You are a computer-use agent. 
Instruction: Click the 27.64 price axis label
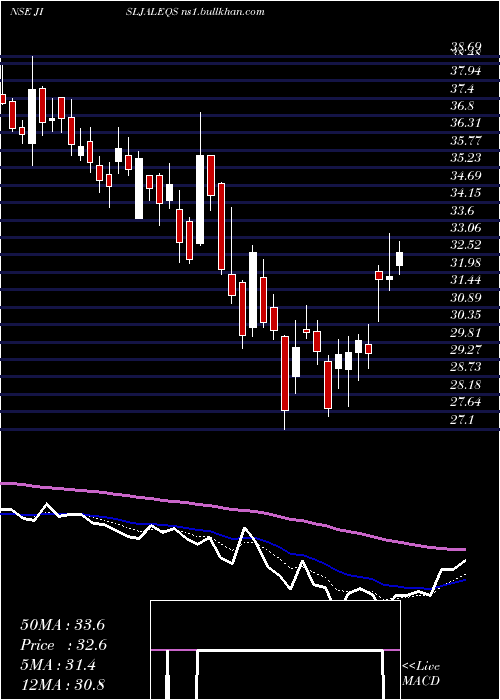[x=465, y=402]
